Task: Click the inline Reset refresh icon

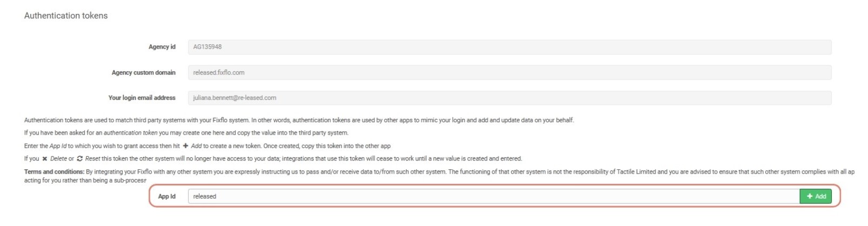Action: point(80,159)
